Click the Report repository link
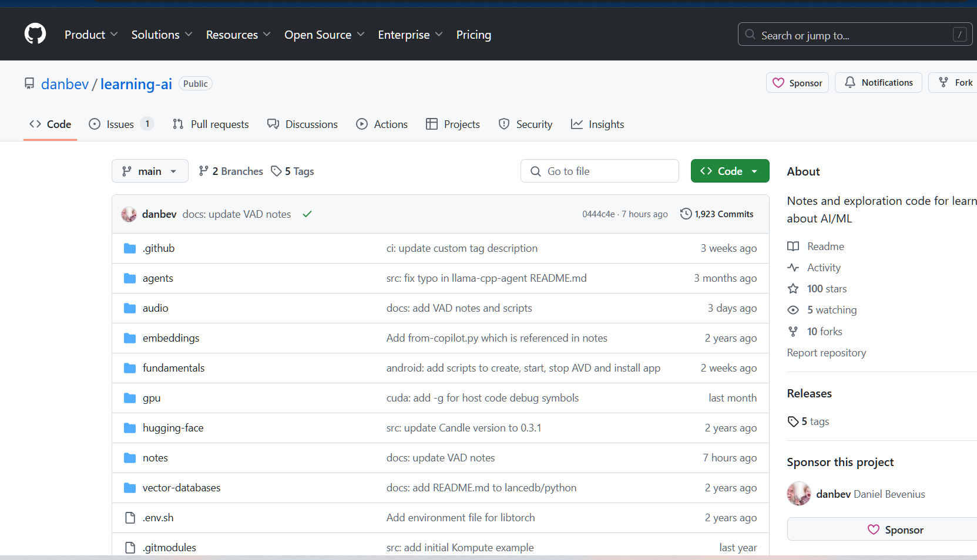The height and width of the screenshot is (560, 977). tap(827, 353)
